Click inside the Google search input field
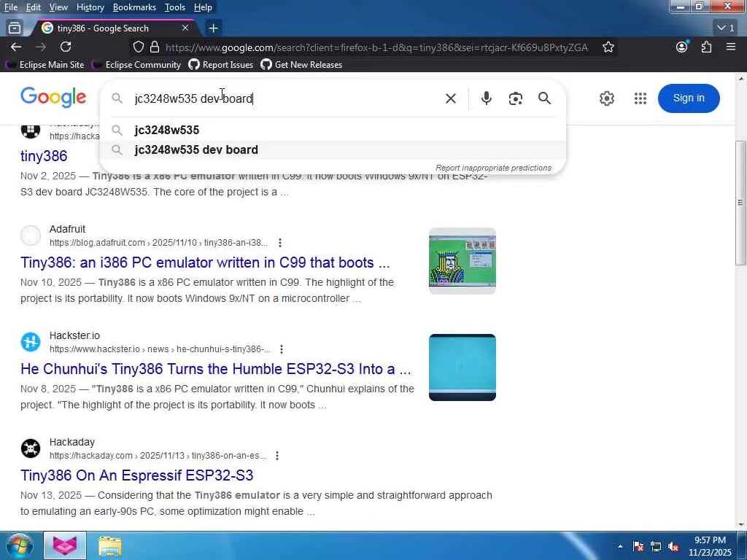747x560 pixels. tap(286, 98)
